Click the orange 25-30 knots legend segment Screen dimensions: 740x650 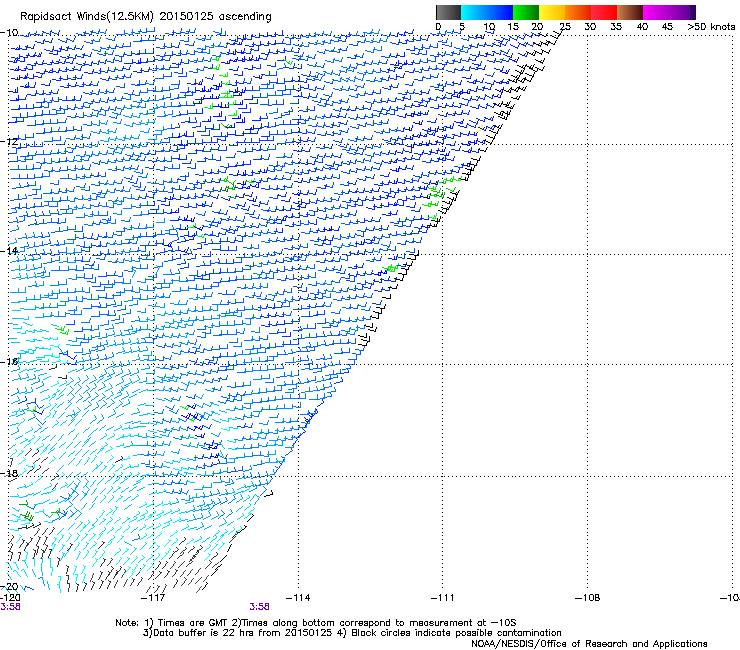click(x=578, y=12)
